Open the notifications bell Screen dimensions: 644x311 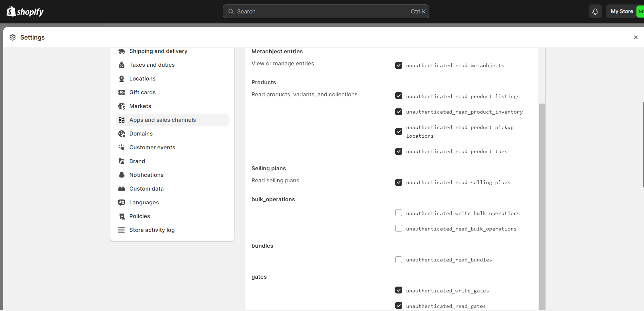pos(595,12)
